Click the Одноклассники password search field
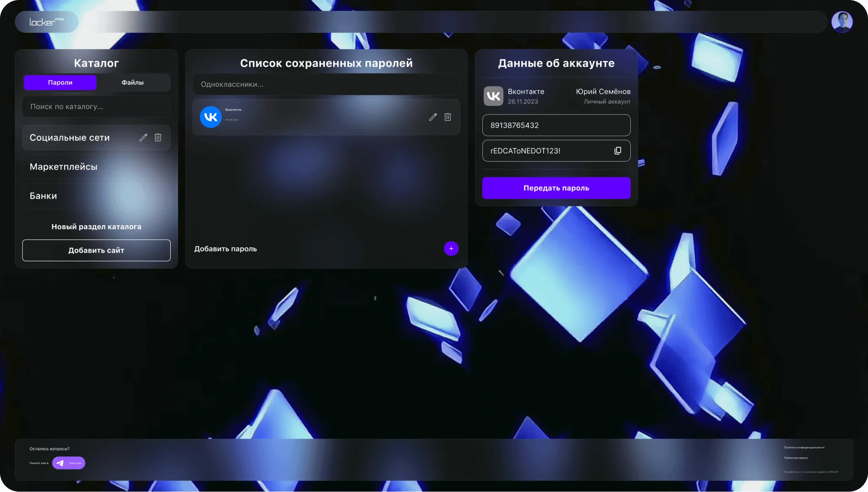868x492 pixels. tap(326, 84)
